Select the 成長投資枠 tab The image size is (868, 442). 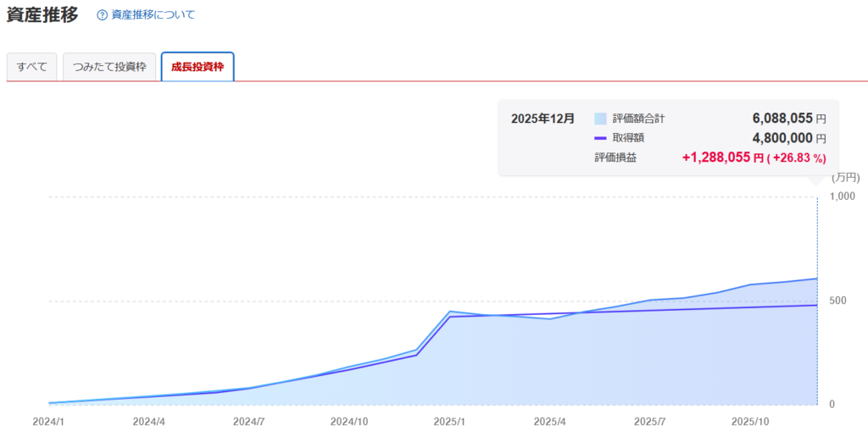pos(198,67)
